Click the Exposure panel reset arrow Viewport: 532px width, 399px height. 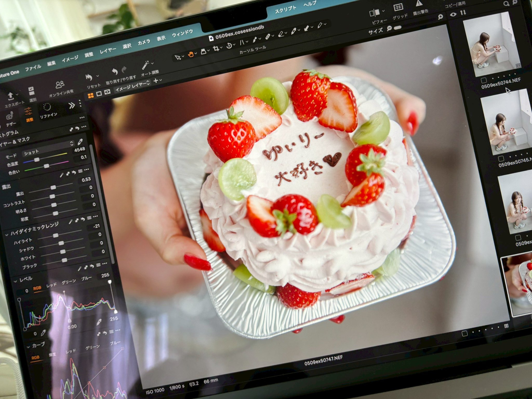click(x=74, y=172)
